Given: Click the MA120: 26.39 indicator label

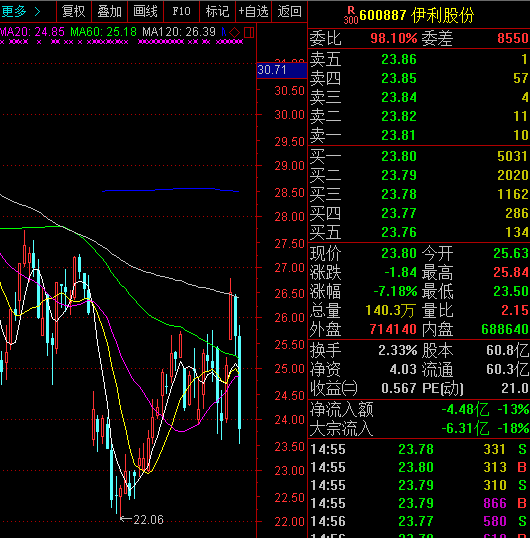Looking at the screenshot, I should click(179, 32).
